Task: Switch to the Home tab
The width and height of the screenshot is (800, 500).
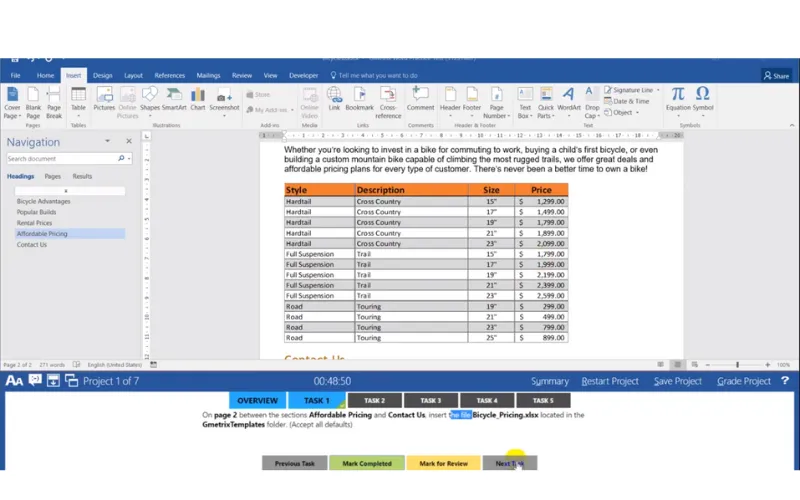Action: click(45, 76)
